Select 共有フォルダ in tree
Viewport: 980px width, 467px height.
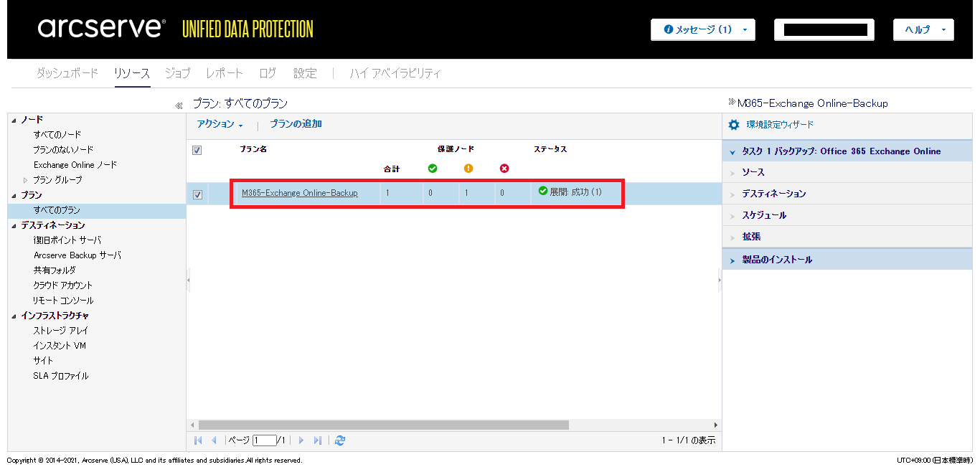(x=55, y=270)
